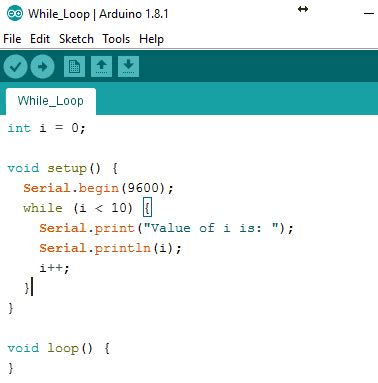Click the 'i++;' statement

point(54,268)
